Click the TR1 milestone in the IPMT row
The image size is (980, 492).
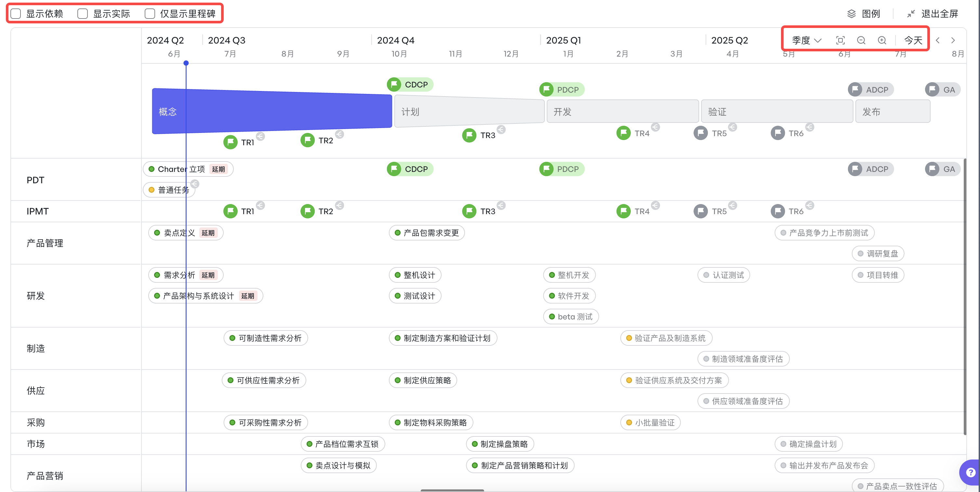click(239, 211)
